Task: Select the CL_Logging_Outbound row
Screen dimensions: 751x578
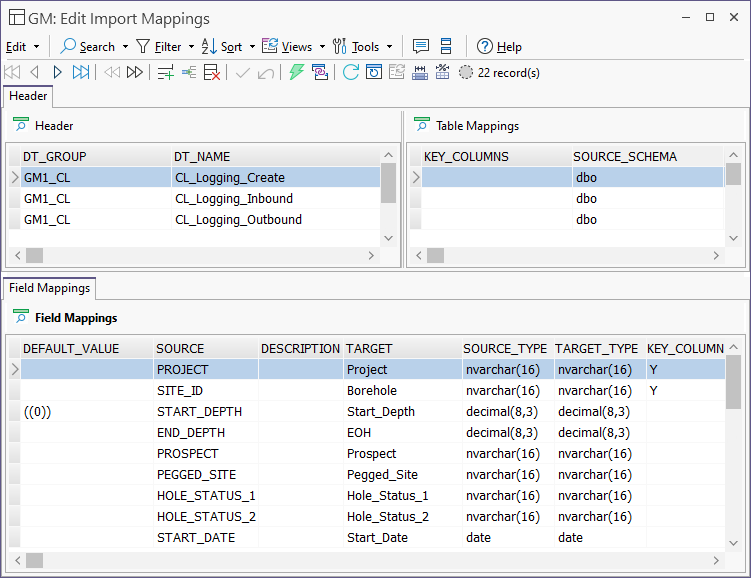Action: coord(194,220)
